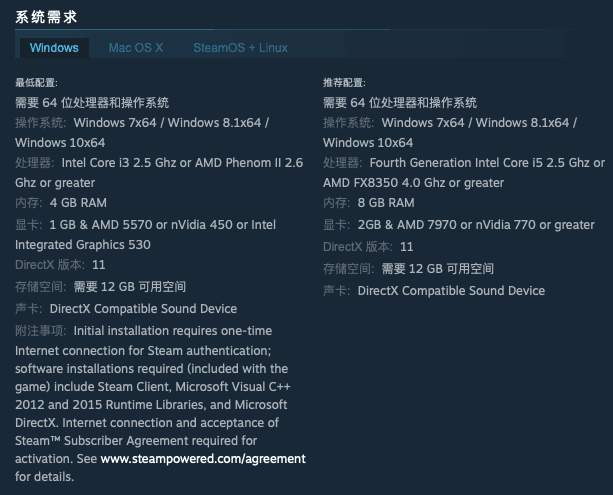
Task: Click the Steam™ Subscriber Agreement text line
Action: (x=136, y=441)
